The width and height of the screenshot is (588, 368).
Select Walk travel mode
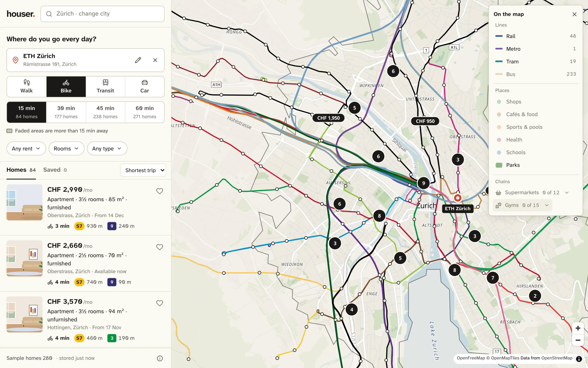pos(27,87)
